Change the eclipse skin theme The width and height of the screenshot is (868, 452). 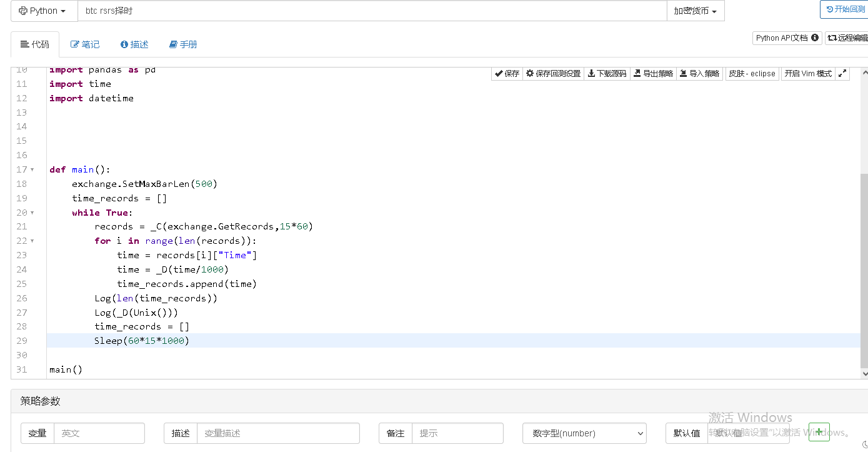(752, 74)
